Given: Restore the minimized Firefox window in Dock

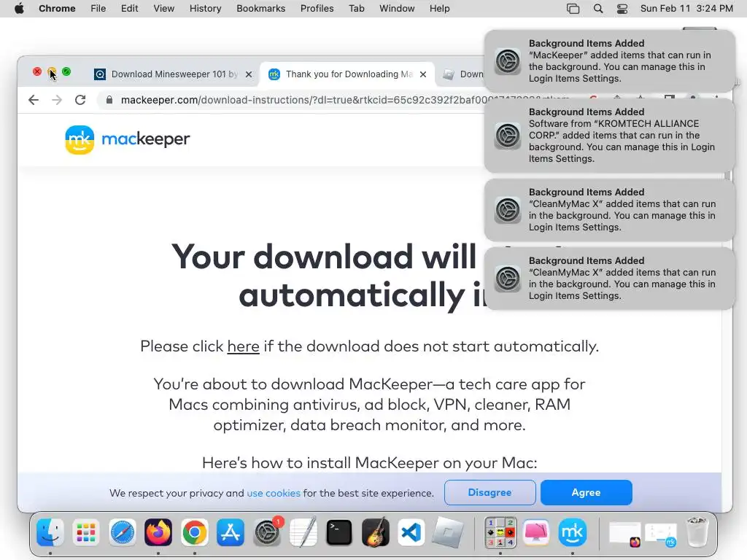Looking at the screenshot, I should [625, 534].
